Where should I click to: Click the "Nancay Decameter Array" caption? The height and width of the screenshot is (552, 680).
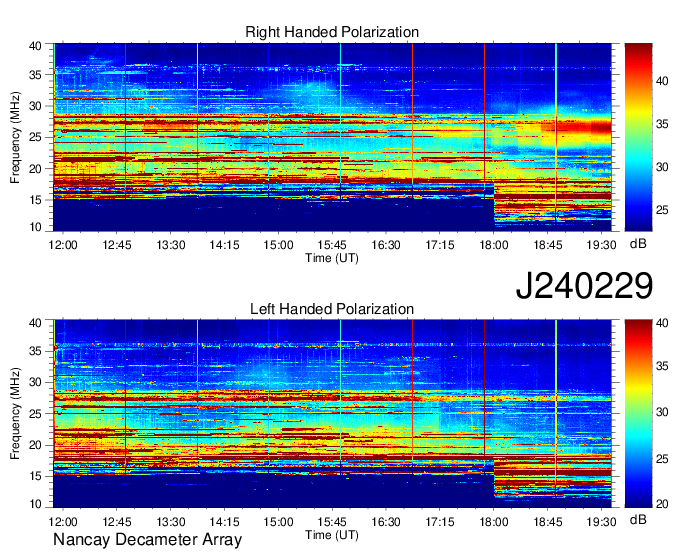point(147,540)
